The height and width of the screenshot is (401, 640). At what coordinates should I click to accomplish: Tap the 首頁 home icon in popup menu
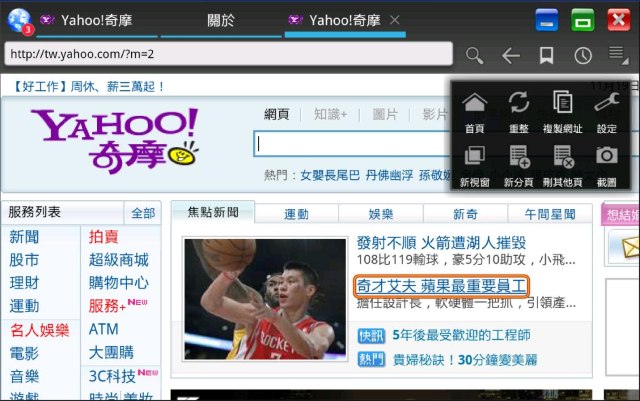pos(475,113)
